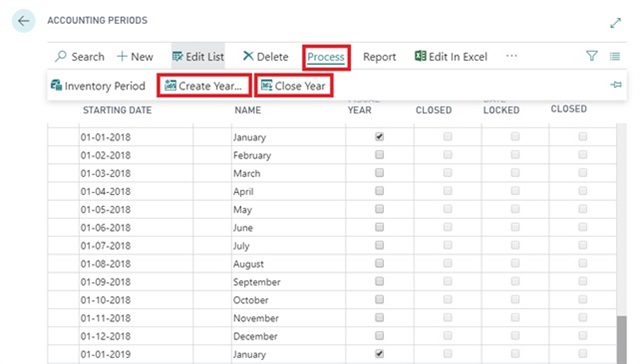Uncheck New Fiscal Year for 01-01-2019
The height and width of the screenshot is (364, 640).
point(379,354)
